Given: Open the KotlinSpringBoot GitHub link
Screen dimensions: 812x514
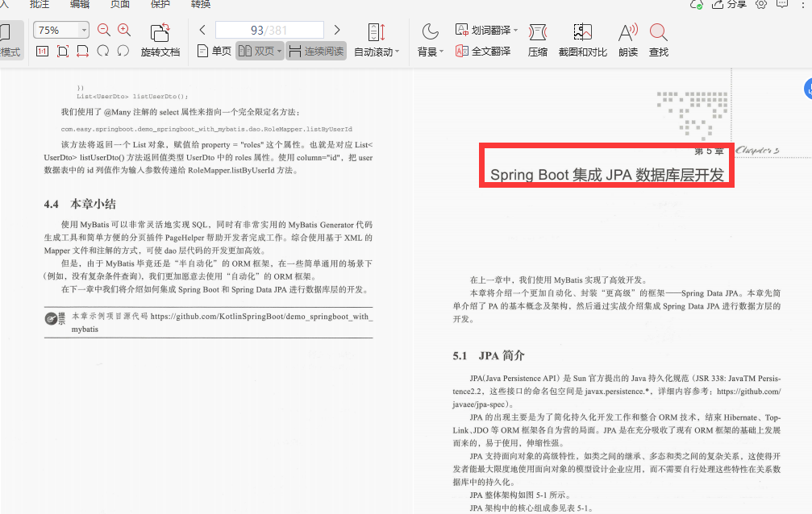Looking at the screenshot, I should (261, 317).
